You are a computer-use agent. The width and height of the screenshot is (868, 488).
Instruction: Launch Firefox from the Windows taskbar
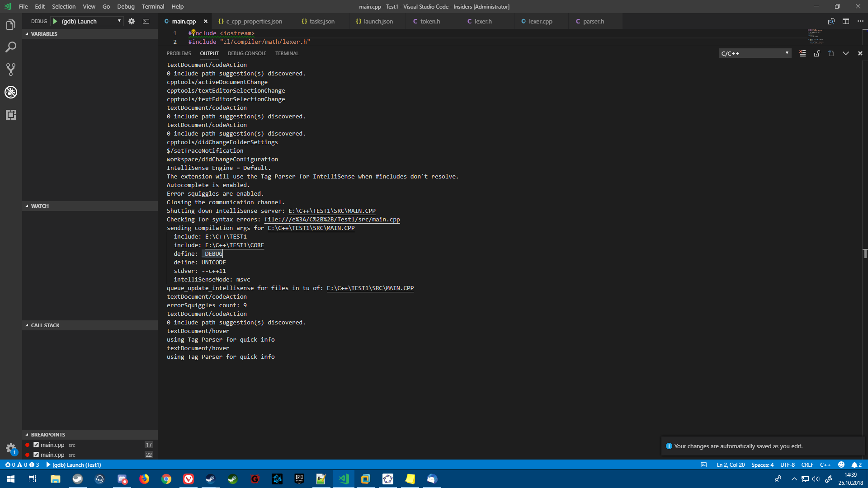point(144,479)
